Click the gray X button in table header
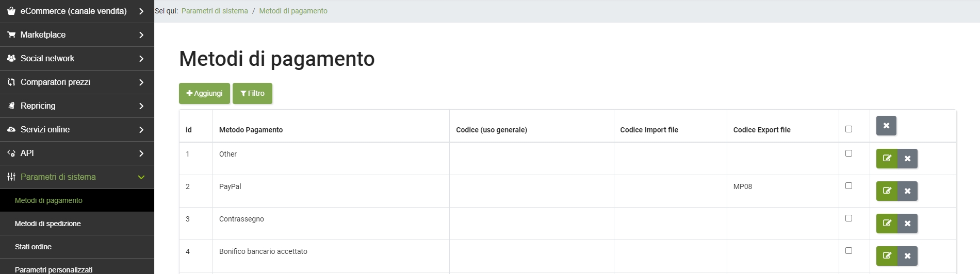This screenshot has width=980, height=274. pyautogui.click(x=886, y=126)
